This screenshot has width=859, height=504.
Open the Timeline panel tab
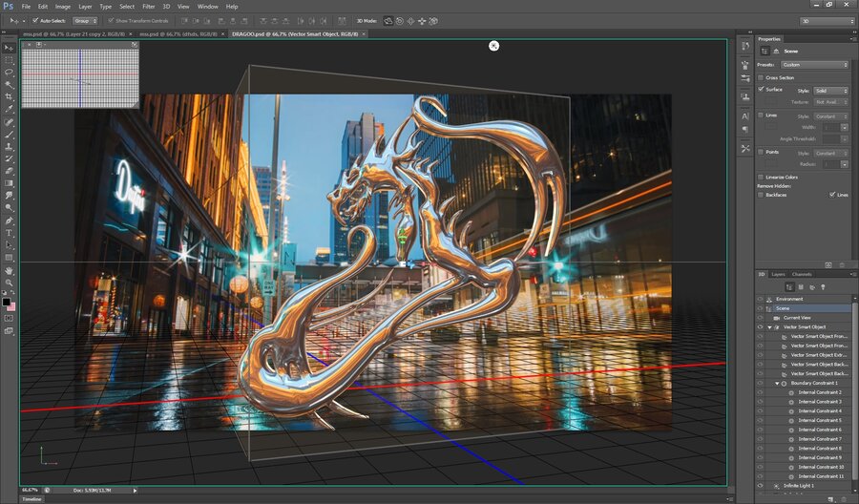[31, 499]
